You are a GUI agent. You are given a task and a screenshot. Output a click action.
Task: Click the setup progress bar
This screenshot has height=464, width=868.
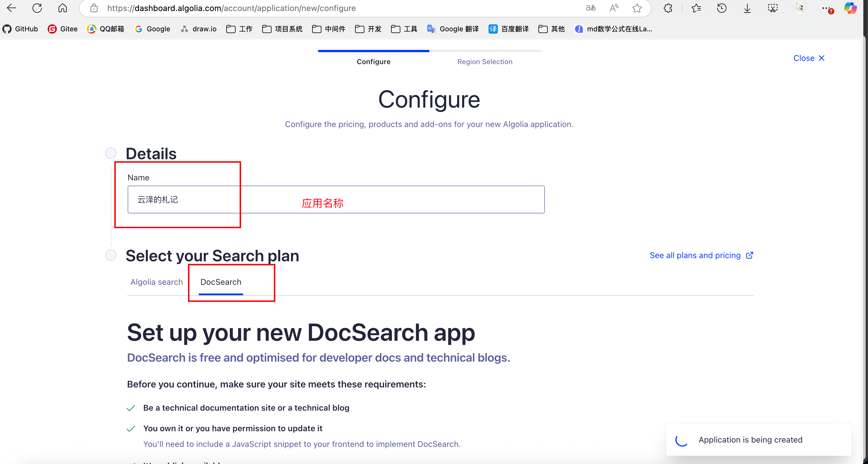click(429, 51)
